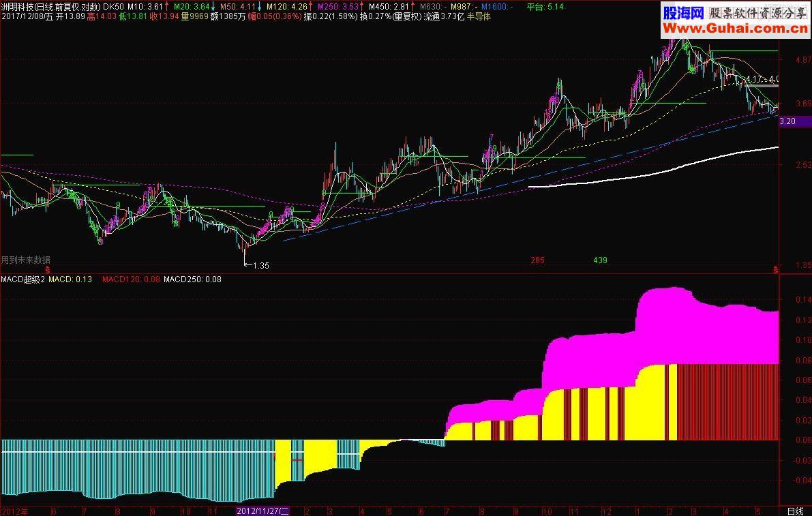Click the 收13.94 closing price

tap(164, 16)
